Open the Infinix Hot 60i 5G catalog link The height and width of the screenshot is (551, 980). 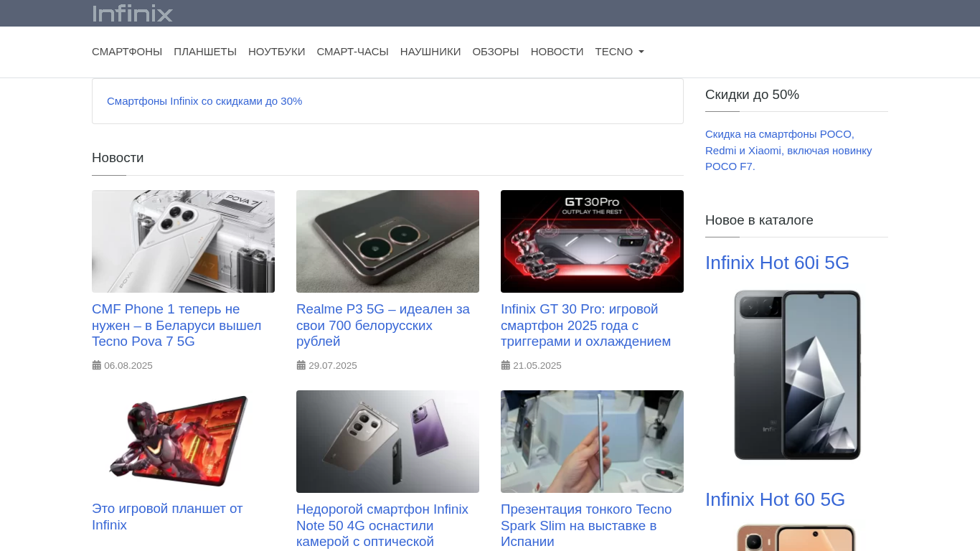(777, 263)
